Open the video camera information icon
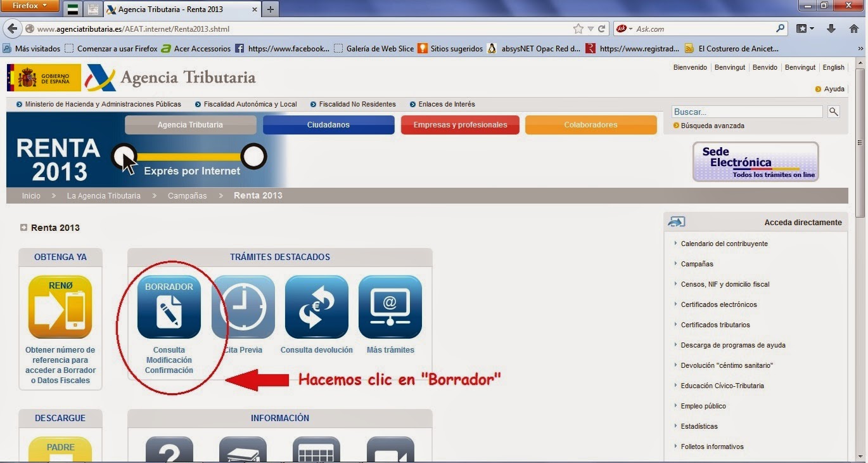Image resolution: width=868 pixels, height=463 pixels. (x=390, y=449)
